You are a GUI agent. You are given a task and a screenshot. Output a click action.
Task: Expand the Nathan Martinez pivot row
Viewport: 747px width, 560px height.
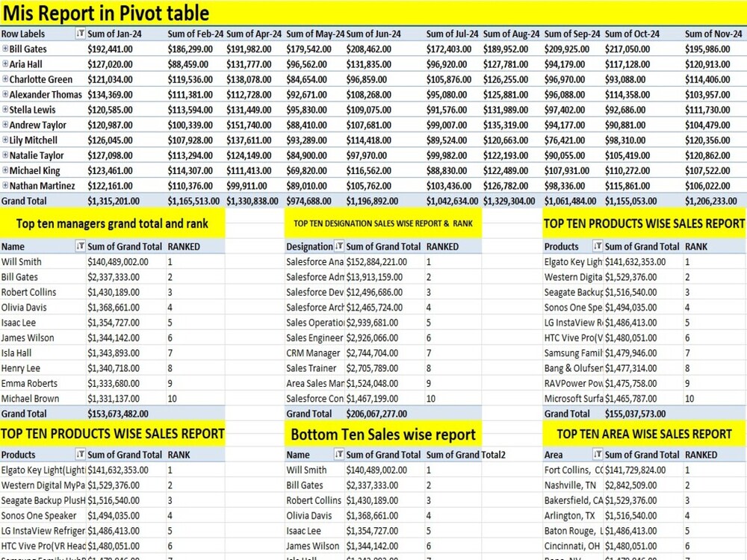5,186
